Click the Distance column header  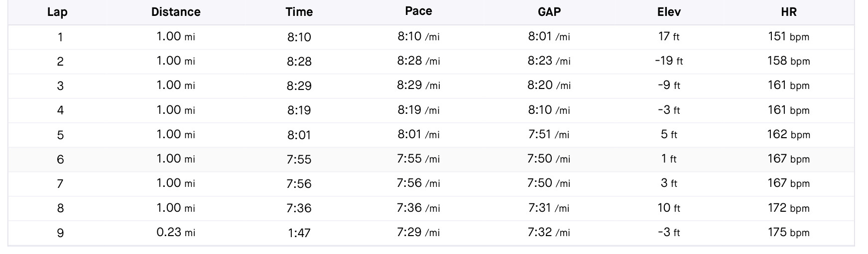pos(176,12)
